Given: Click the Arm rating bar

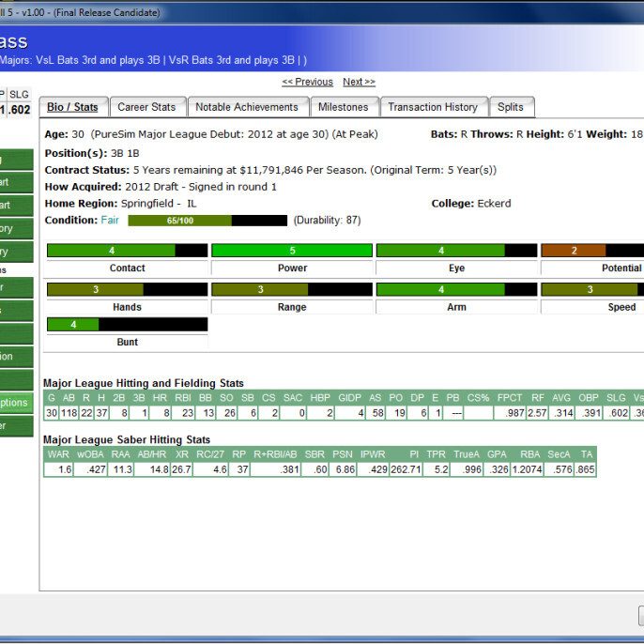Looking at the screenshot, I should (x=456, y=290).
